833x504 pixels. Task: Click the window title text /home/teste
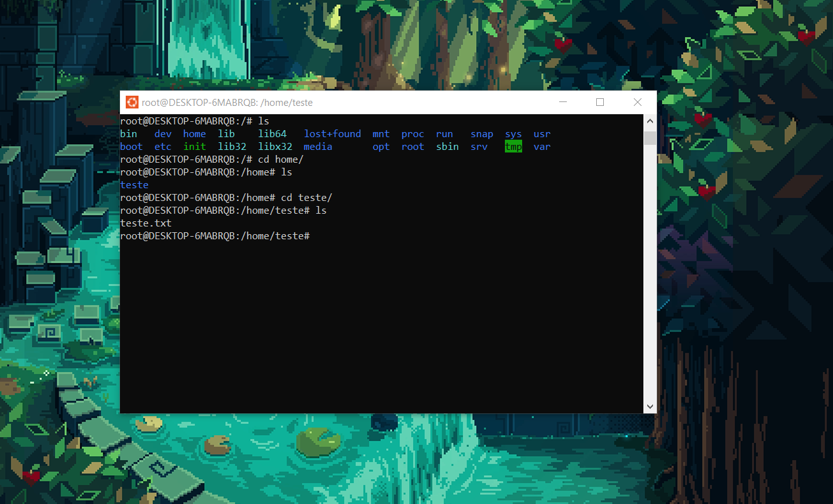[x=287, y=102]
